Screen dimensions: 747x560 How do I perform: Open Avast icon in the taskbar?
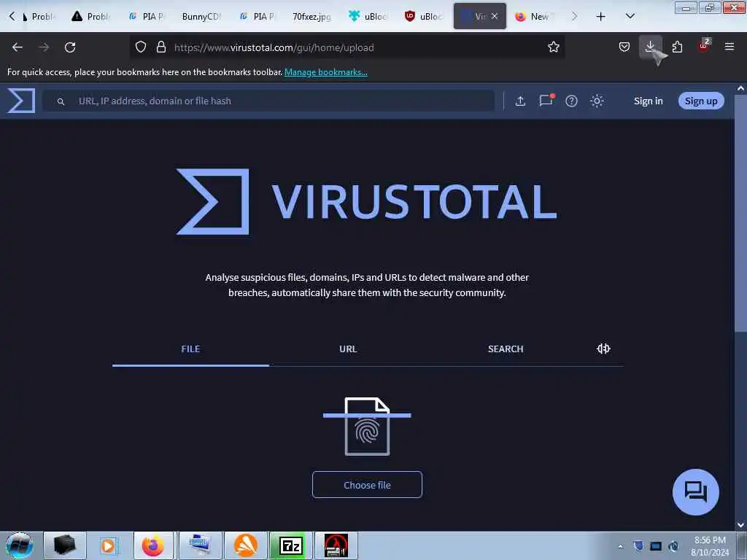point(246,545)
